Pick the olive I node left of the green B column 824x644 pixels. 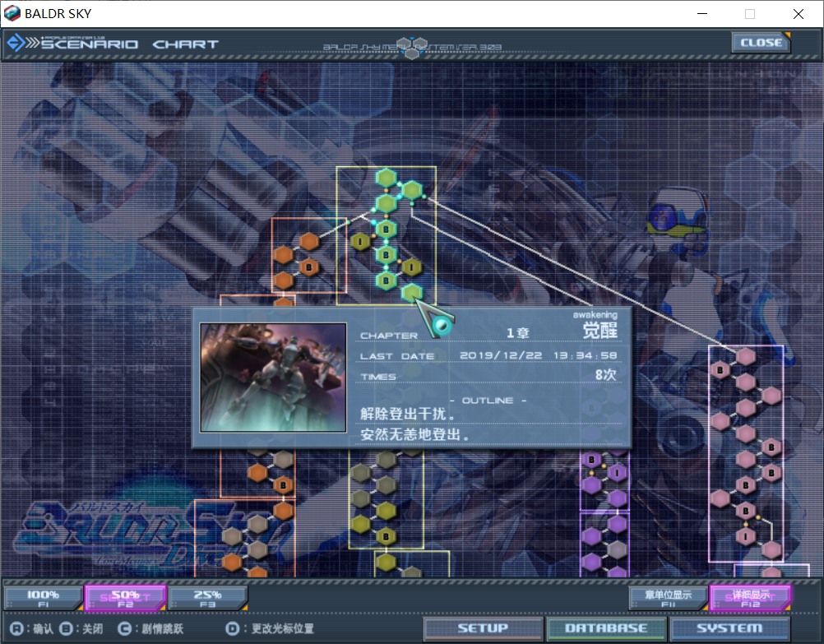[x=360, y=241]
